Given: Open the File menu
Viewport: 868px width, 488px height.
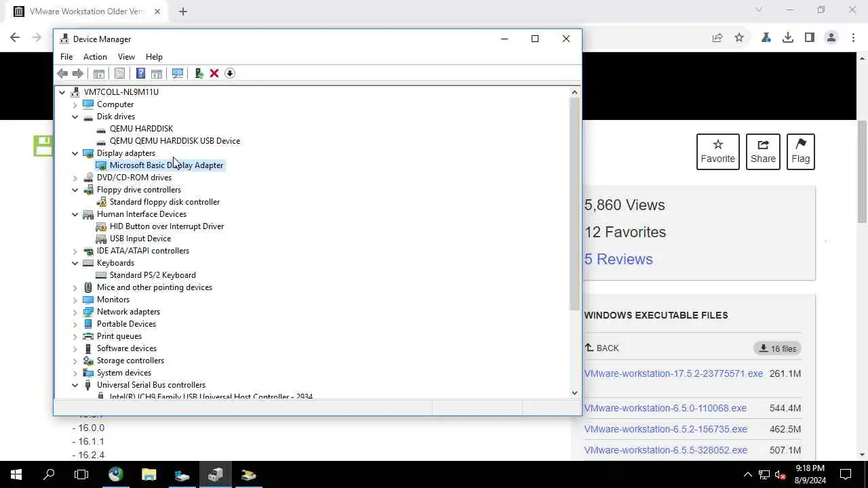Looking at the screenshot, I should [x=66, y=57].
